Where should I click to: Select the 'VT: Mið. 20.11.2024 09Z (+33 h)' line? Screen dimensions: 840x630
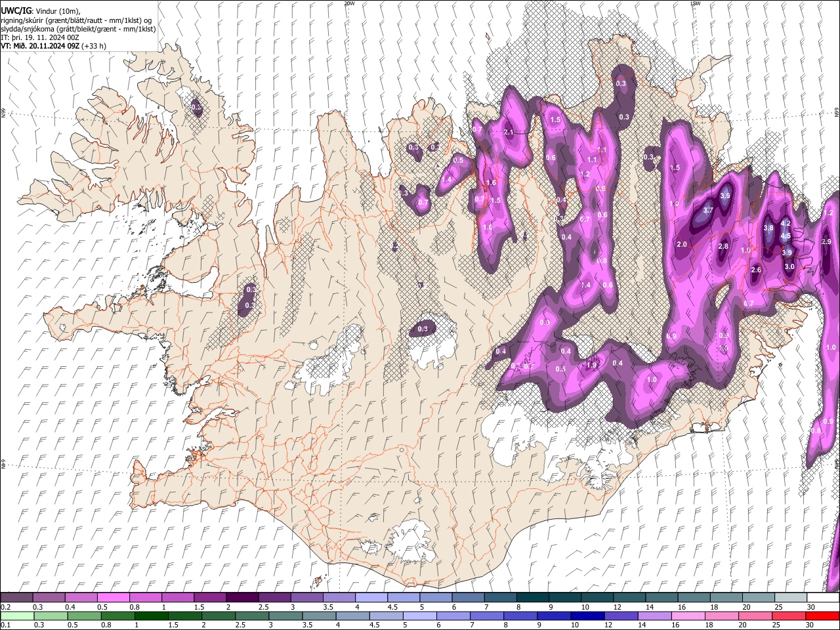coord(54,46)
